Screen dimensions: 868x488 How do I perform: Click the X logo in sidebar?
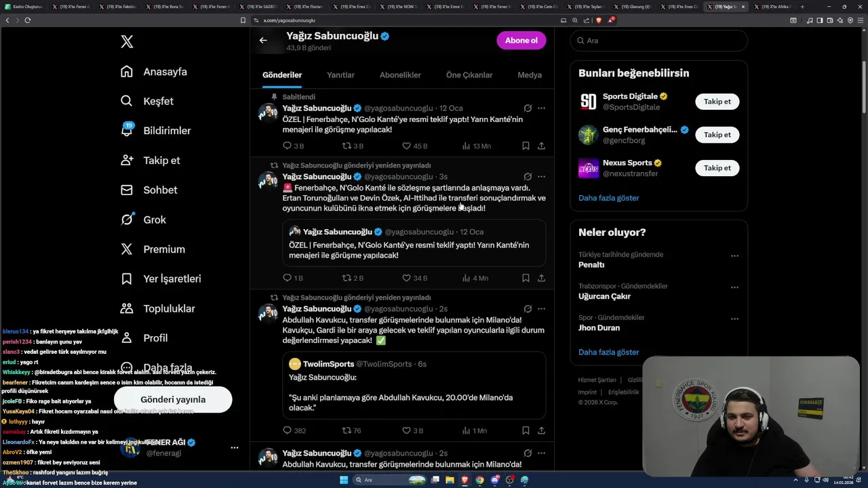pyautogui.click(x=127, y=42)
